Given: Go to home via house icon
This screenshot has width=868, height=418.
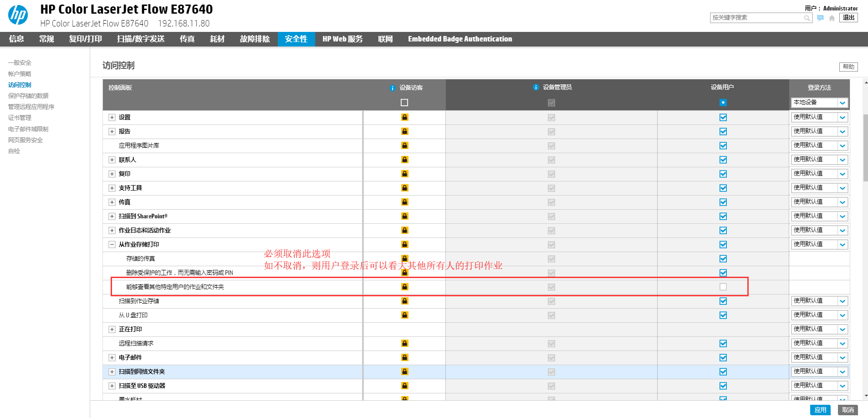Looking at the screenshot, I should [832, 18].
